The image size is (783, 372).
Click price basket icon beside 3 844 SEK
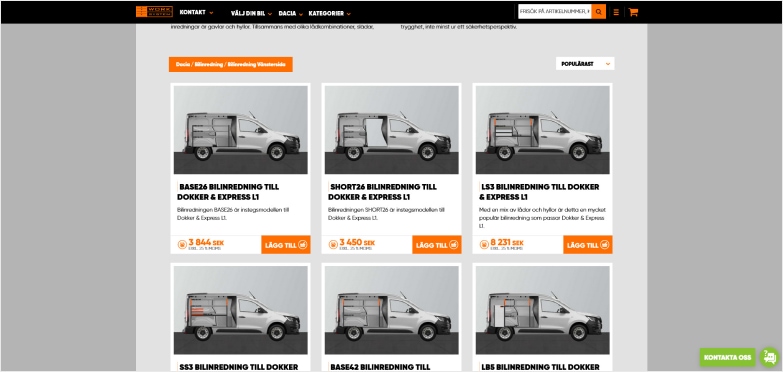coord(182,244)
